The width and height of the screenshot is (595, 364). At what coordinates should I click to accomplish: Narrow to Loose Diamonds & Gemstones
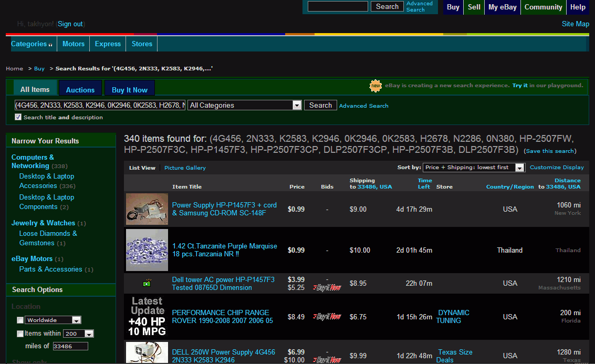pos(48,238)
